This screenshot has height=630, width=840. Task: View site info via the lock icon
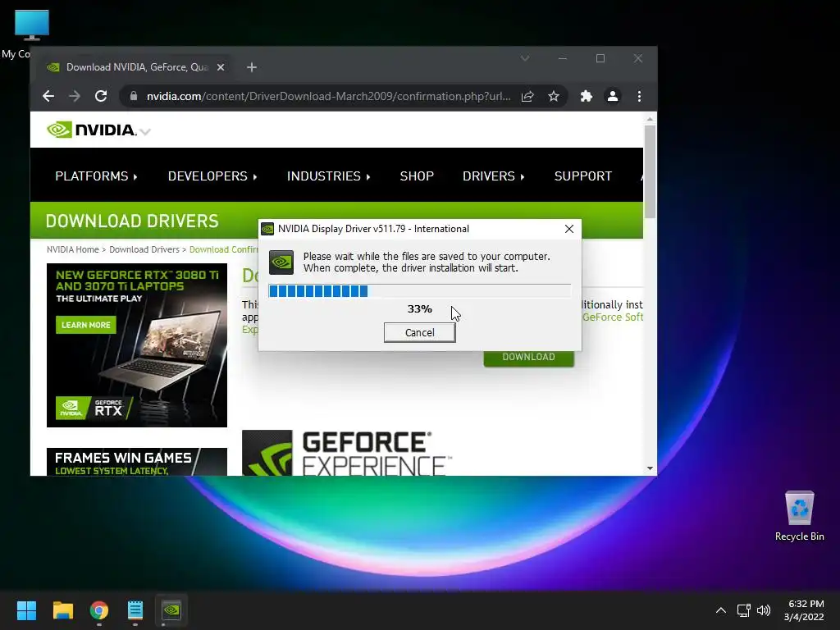point(134,96)
